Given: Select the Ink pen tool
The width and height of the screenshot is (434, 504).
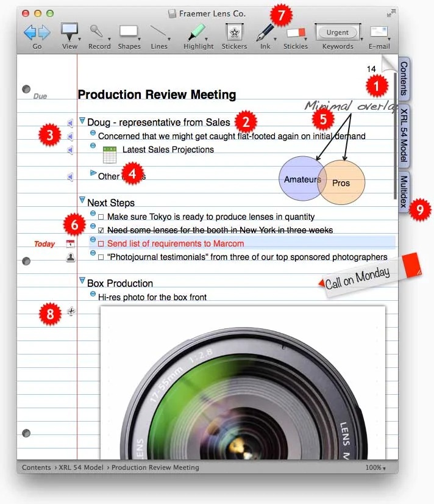Looking at the screenshot, I should click(265, 32).
